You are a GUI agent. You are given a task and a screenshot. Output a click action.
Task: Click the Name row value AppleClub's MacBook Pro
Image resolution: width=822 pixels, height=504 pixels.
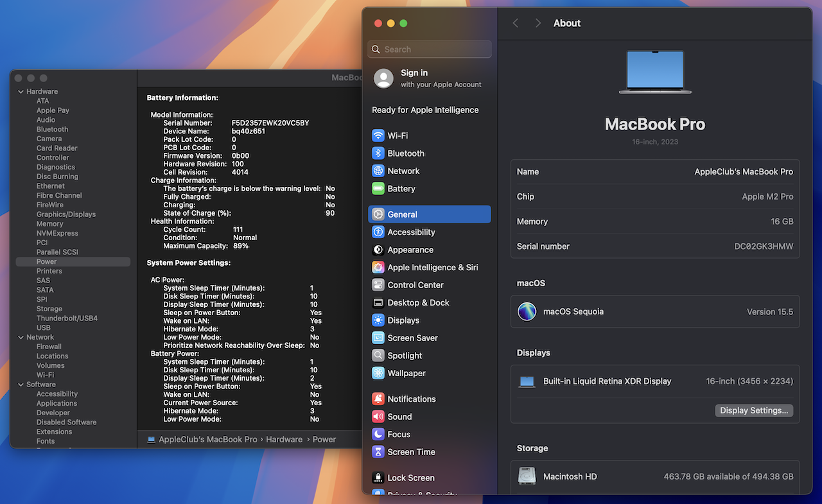(744, 172)
